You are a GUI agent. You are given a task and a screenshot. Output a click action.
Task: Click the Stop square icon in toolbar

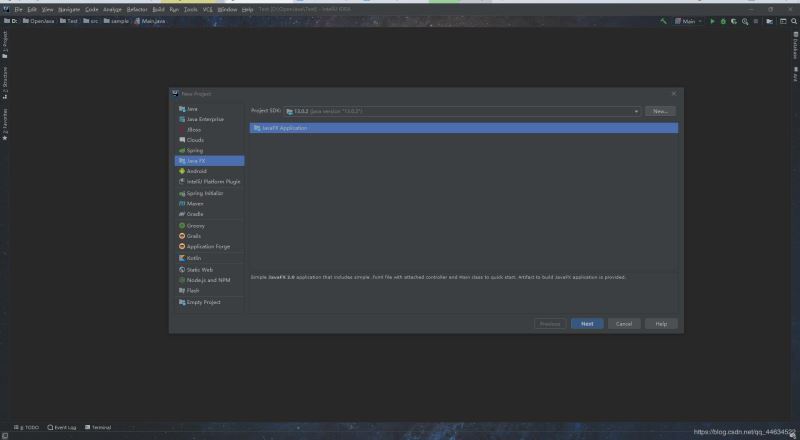click(x=756, y=21)
